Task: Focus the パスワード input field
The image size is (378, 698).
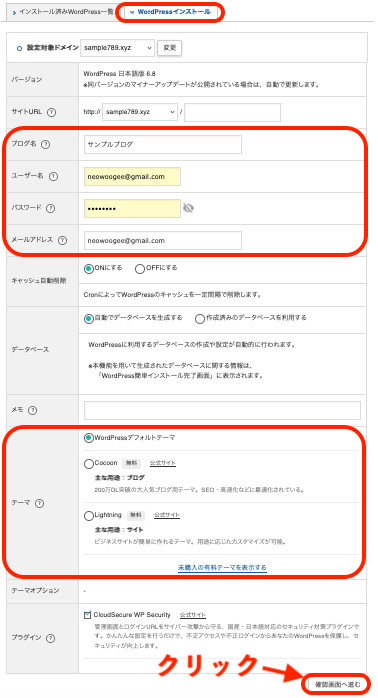Action: pyautogui.click(x=132, y=208)
